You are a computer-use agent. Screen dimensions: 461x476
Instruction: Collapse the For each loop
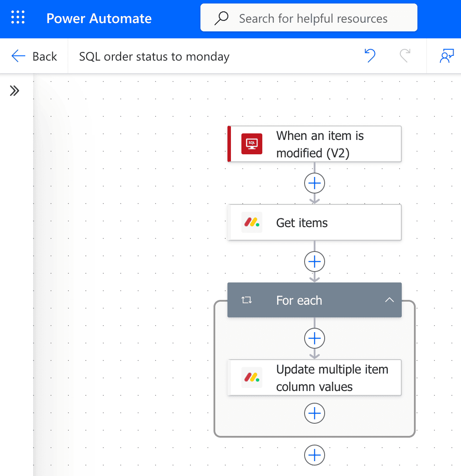(x=390, y=300)
